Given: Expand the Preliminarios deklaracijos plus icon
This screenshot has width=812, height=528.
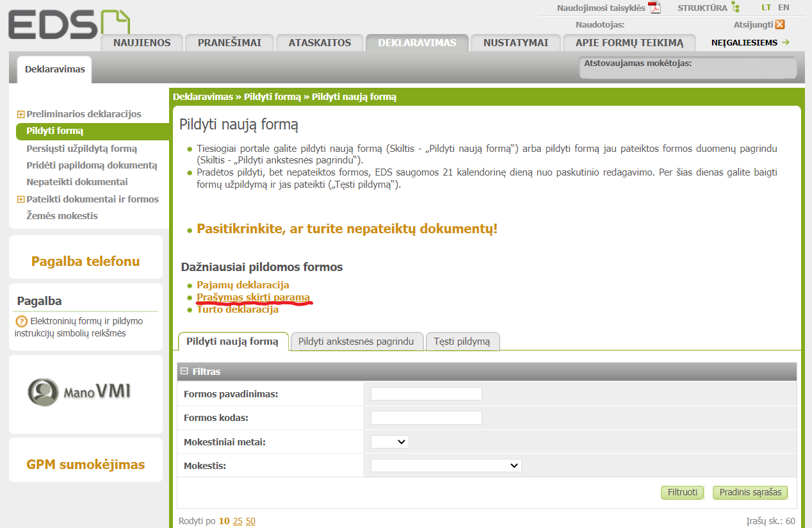Looking at the screenshot, I should (x=21, y=114).
